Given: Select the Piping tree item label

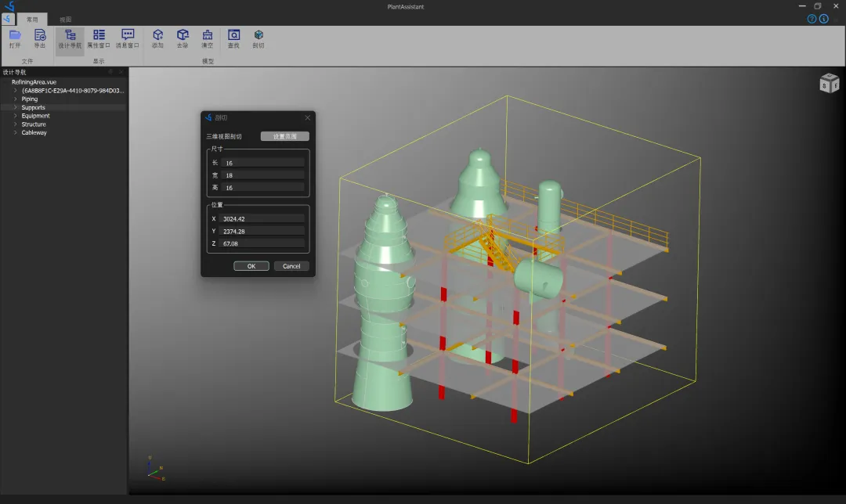Looking at the screenshot, I should point(30,99).
